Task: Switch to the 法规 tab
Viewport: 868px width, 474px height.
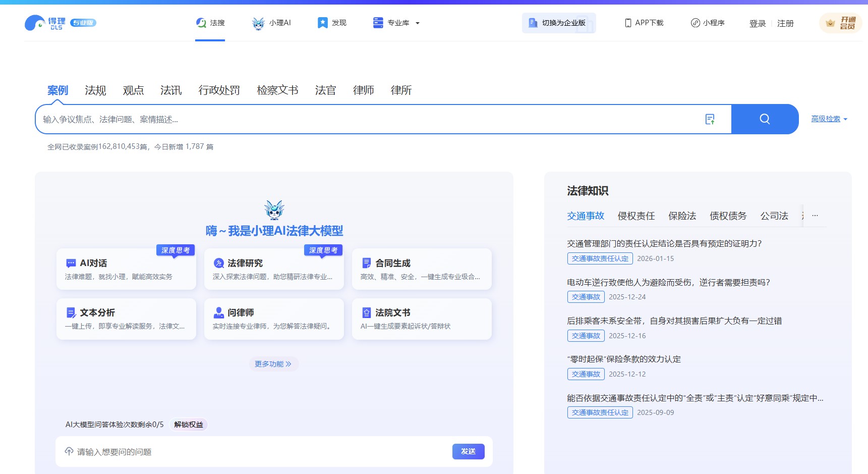Action: [x=95, y=90]
